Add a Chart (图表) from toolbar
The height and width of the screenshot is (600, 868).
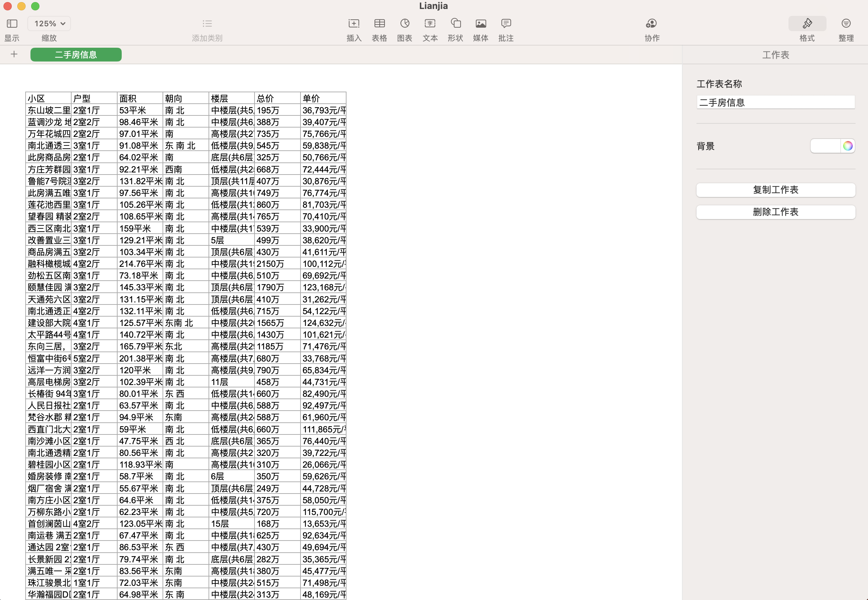(405, 24)
